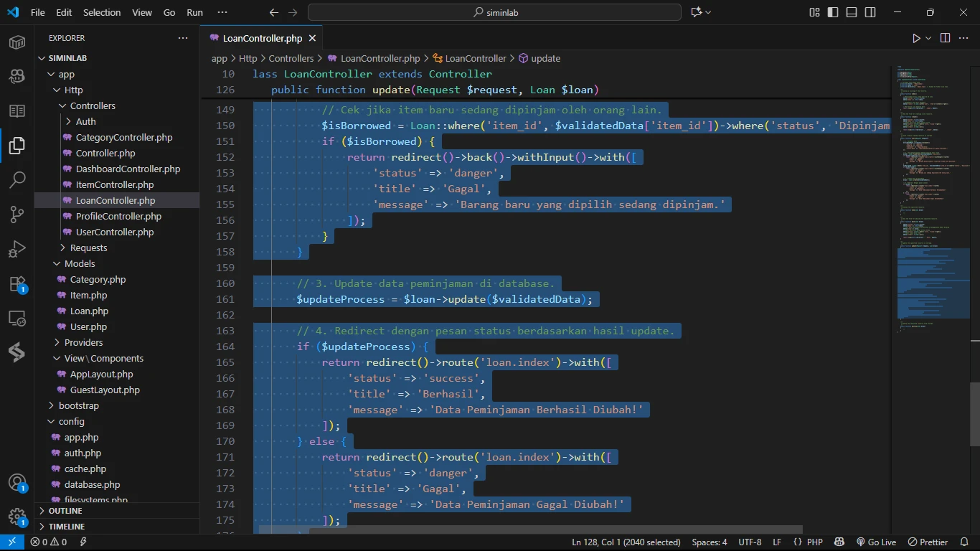980x551 pixels.
Task: Expand the Auth folder
Action: 85,121
